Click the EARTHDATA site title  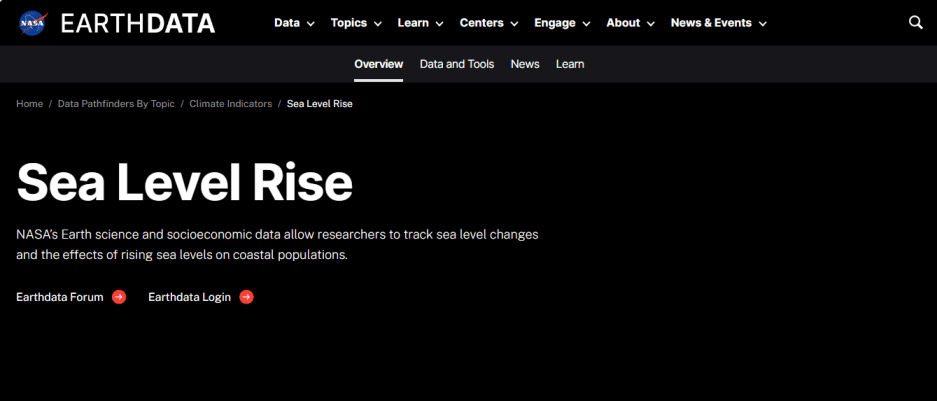pos(137,23)
